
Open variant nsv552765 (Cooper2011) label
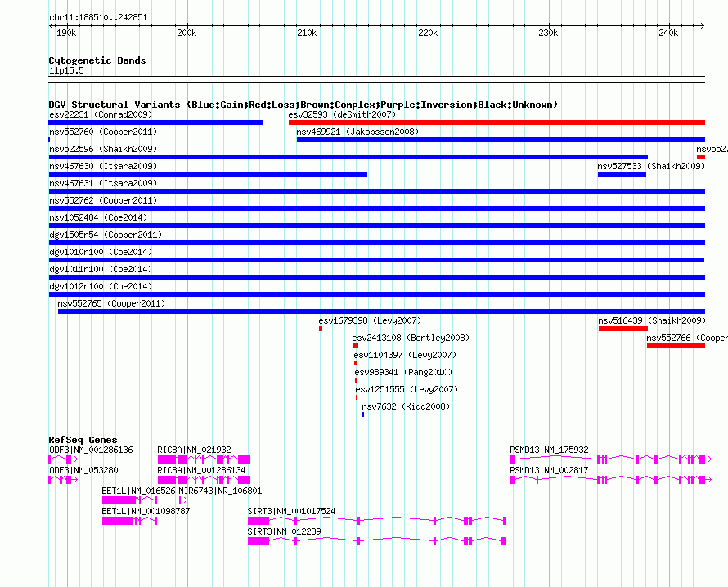(x=111, y=303)
